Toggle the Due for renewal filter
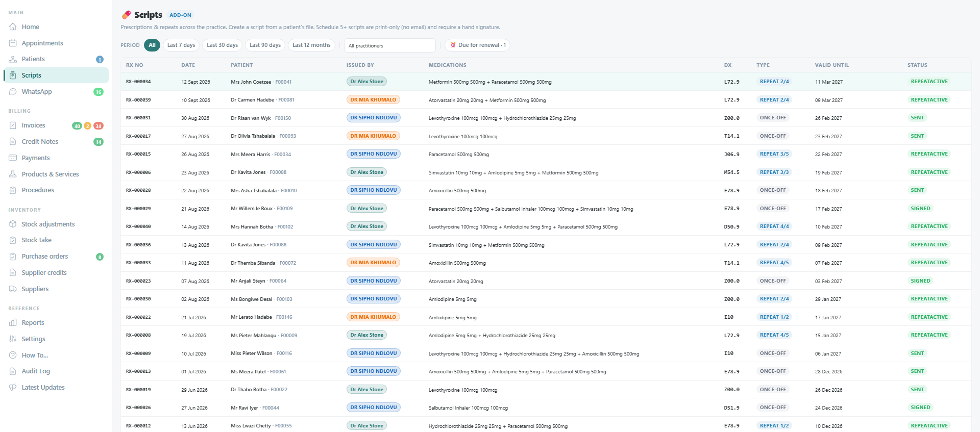Image resolution: width=980 pixels, height=432 pixels. [478, 45]
